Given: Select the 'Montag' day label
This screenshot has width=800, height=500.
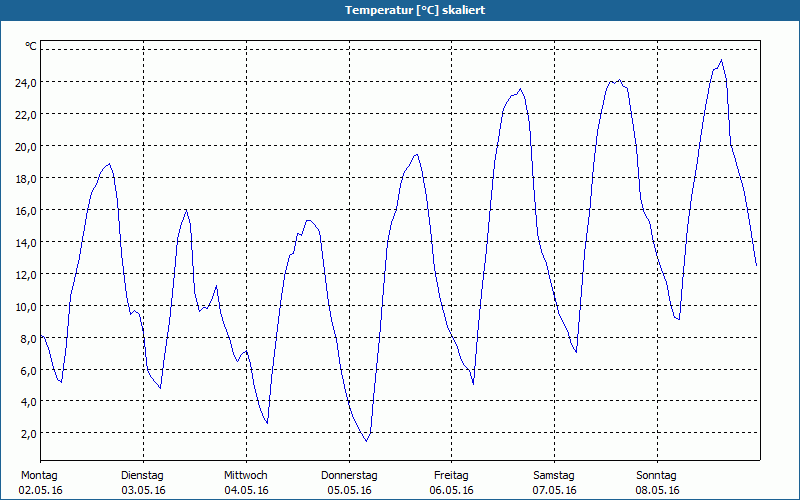Looking at the screenshot, I should tap(39, 476).
